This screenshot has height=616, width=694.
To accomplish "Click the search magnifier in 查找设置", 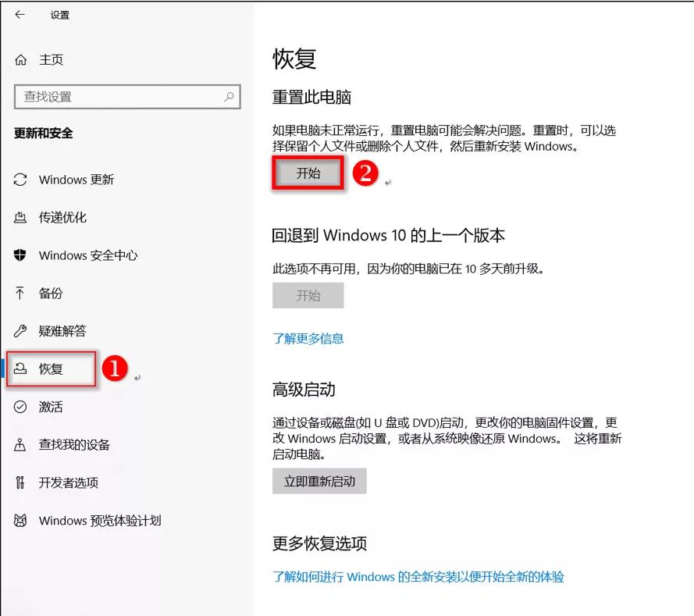I will 228,97.
